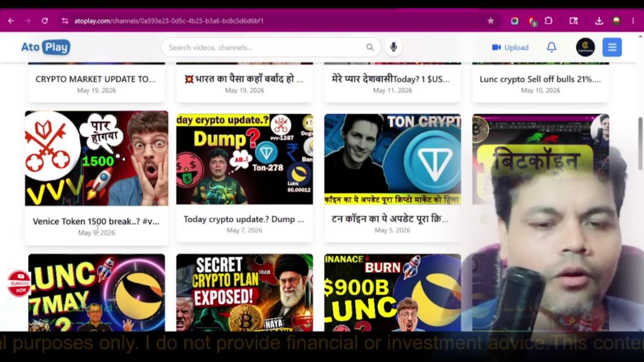Open the $900B LUNC BURN thumbnail
Viewport: 644px width, 362px height.
(392, 292)
